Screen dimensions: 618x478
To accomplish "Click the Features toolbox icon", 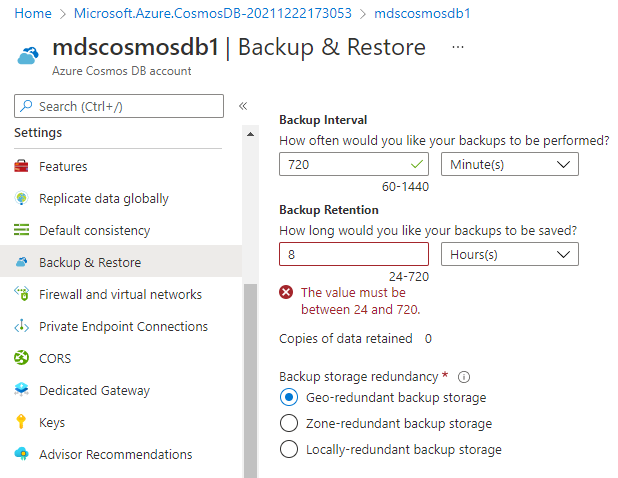I will (x=21, y=166).
